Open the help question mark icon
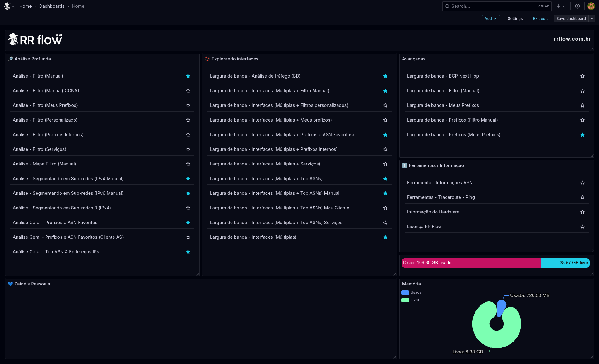 point(577,6)
